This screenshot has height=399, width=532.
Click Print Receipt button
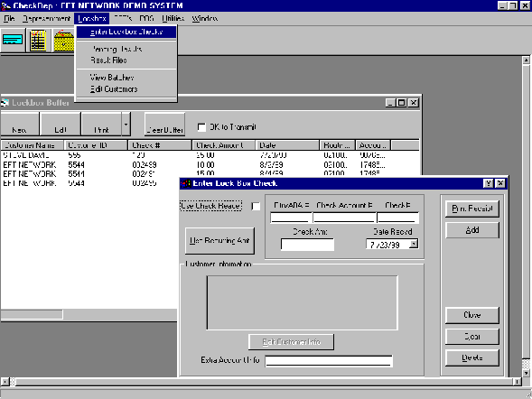[472, 209]
